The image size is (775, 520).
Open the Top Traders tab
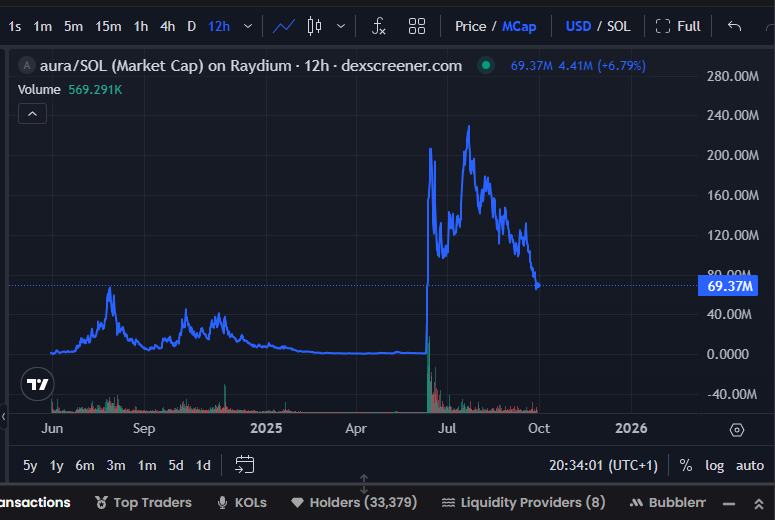click(143, 503)
